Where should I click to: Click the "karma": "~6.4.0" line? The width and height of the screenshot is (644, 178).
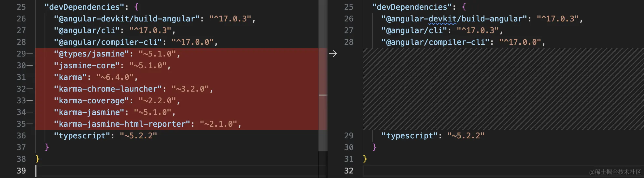(96, 77)
